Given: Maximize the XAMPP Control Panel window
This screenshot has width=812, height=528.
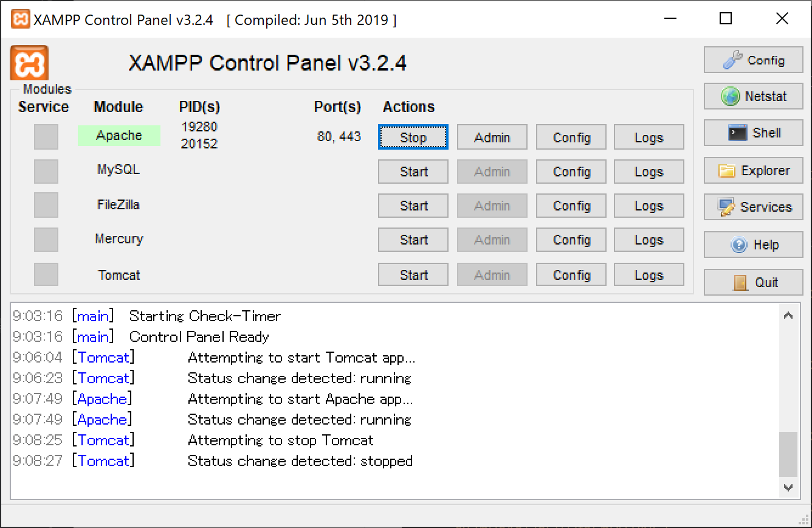Looking at the screenshot, I should click(x=726, y=19).
